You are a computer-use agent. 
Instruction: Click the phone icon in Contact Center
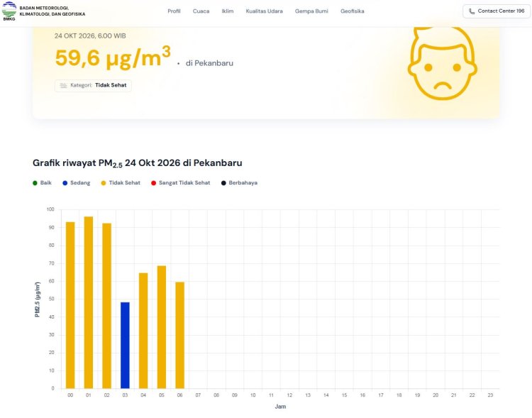click(472, 11)
